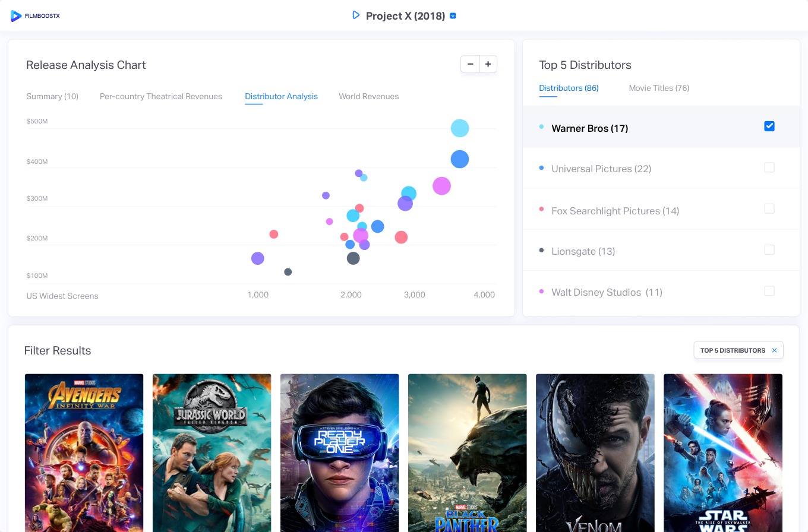Screen dimensions: 808x532
Task: Switch to the Summary (10) tab
Action: point(52,96)
